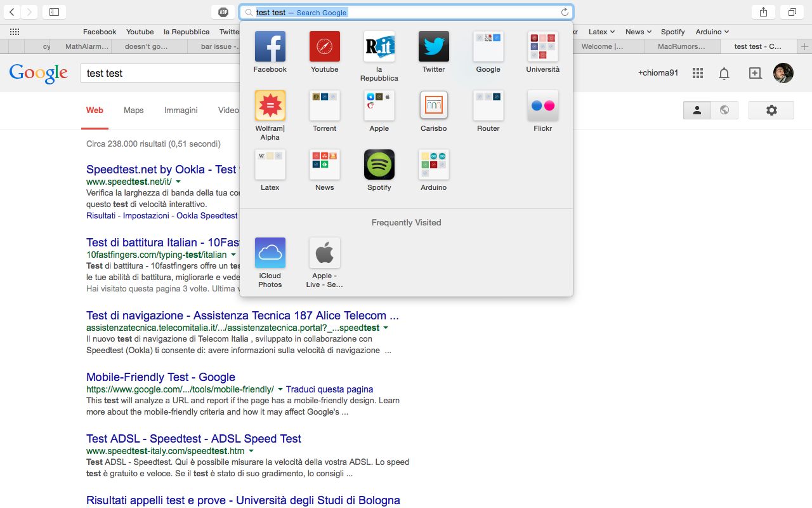Open the Facebook favorite icon
Viewport: 812px width, 508px height.
click(x=270, y=47)
